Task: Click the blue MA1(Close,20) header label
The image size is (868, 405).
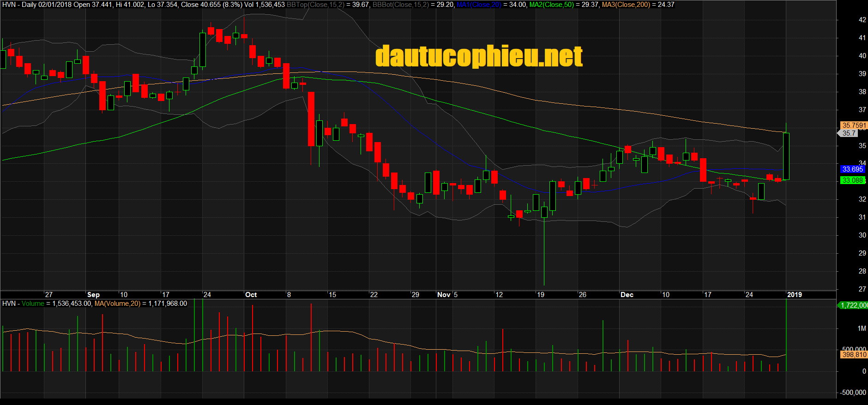Action: tap(479, 5)
